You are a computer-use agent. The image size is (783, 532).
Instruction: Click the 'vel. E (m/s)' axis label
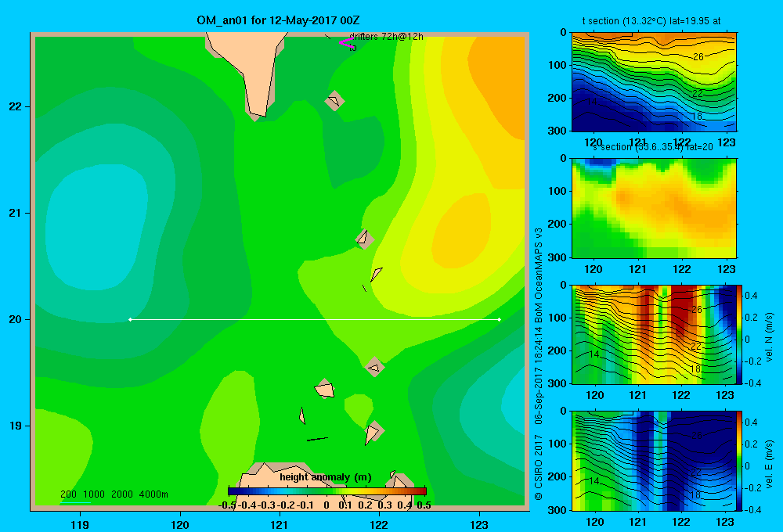click(x=769, y=464)
